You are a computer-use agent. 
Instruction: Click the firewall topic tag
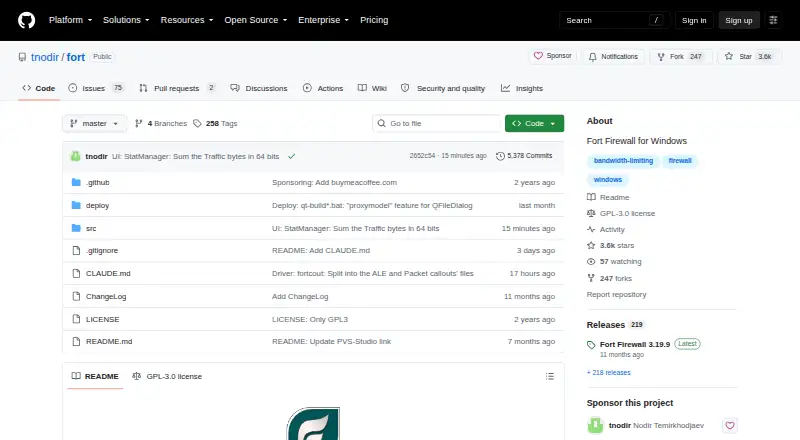[x=680, y=161]
